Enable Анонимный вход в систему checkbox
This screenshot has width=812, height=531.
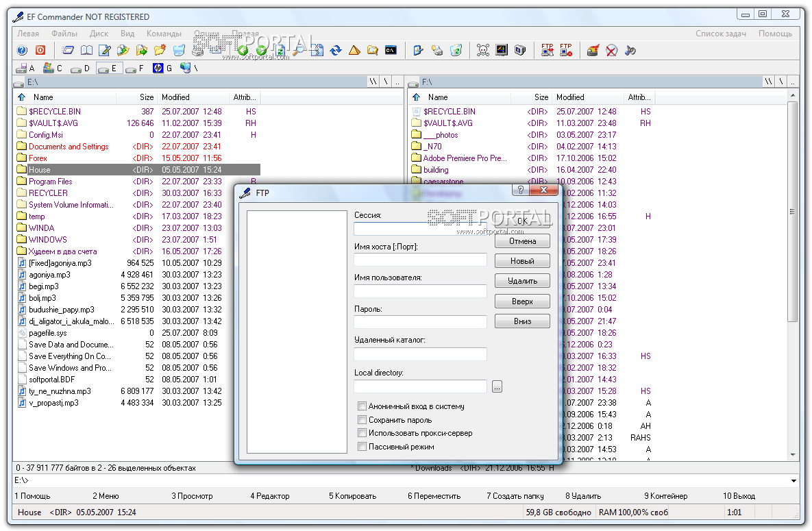(x=362, y=406)
